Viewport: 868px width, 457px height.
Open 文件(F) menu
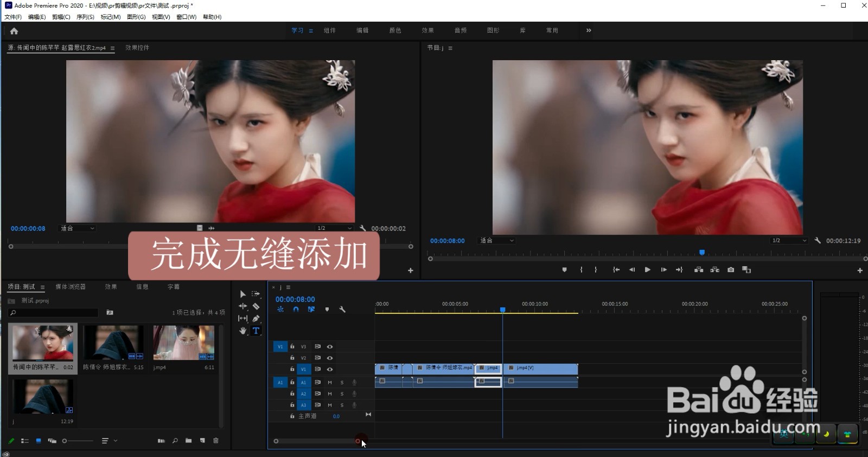tap(13, 17)
